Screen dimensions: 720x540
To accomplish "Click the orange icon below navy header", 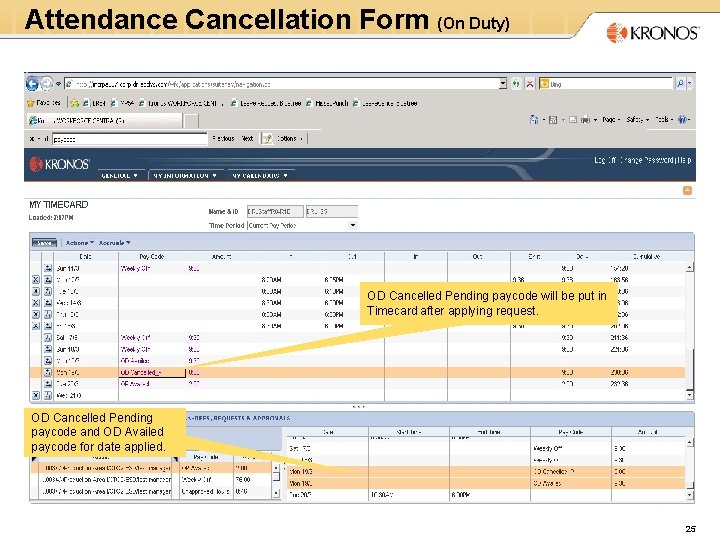I will [x=687, y=191].
